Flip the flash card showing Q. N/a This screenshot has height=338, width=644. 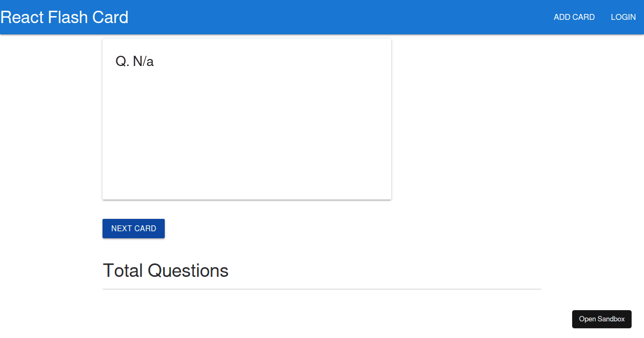[x=247, y=129]
